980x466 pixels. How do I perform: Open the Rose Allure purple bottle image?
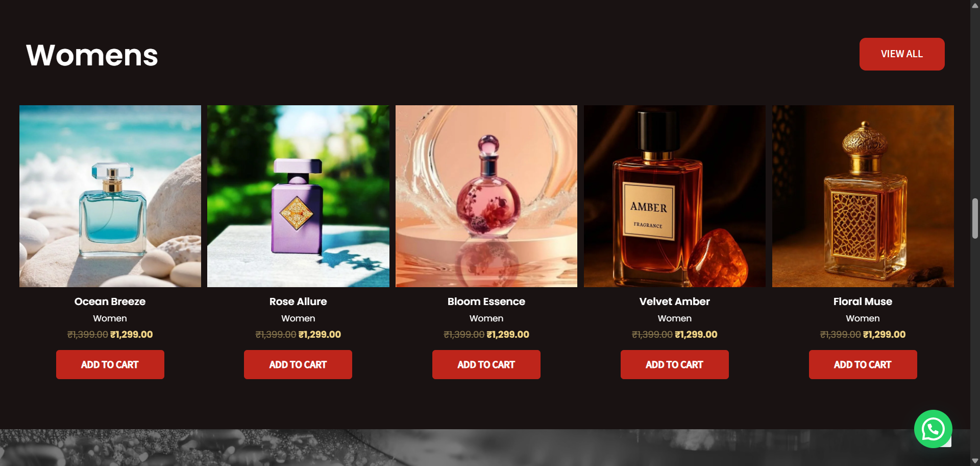(298, 196)
